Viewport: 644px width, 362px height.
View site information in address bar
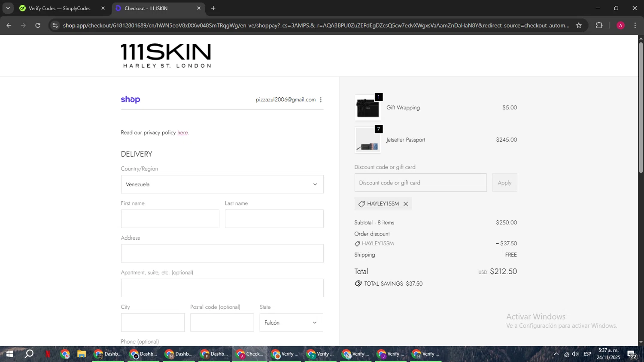[x=55, y=25]
